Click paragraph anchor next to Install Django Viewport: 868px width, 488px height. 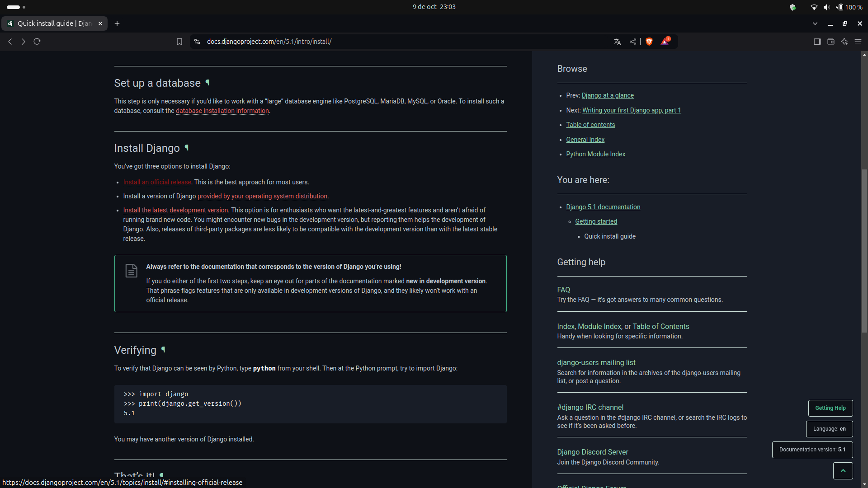pyautogui.click(x=187, y=148)
